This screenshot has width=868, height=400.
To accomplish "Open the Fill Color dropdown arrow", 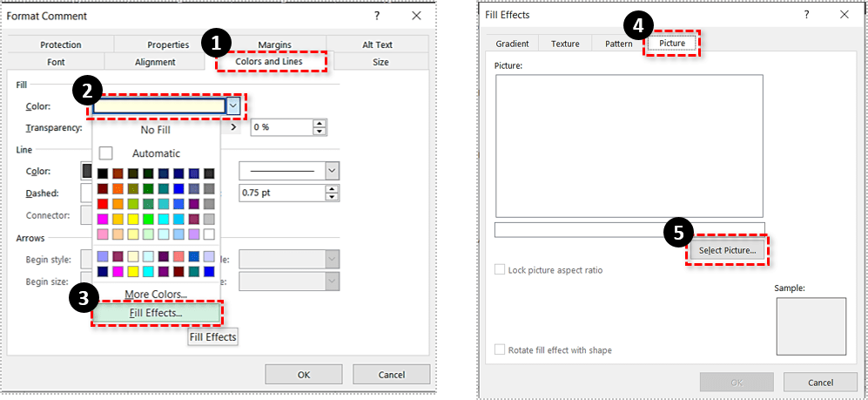I will (x=233, y=105).
